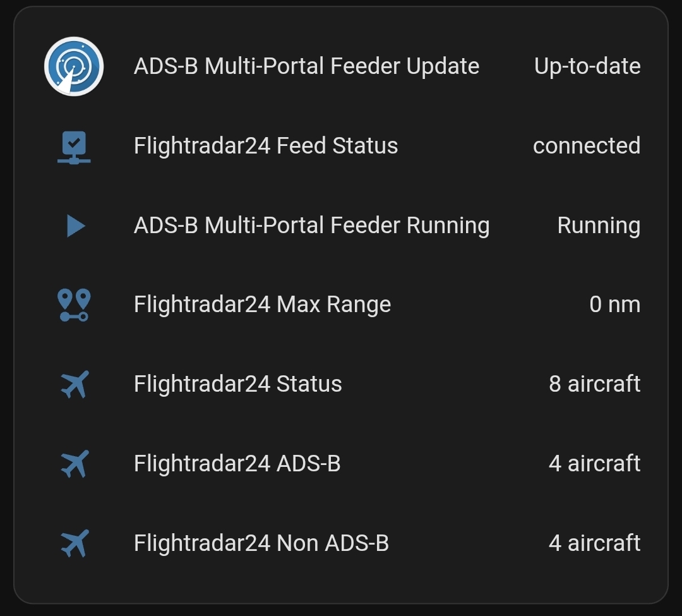Open the ADS-B Multi-Portal Feeder Update entity
The image size is (682, 616).
tap(306, 66)
